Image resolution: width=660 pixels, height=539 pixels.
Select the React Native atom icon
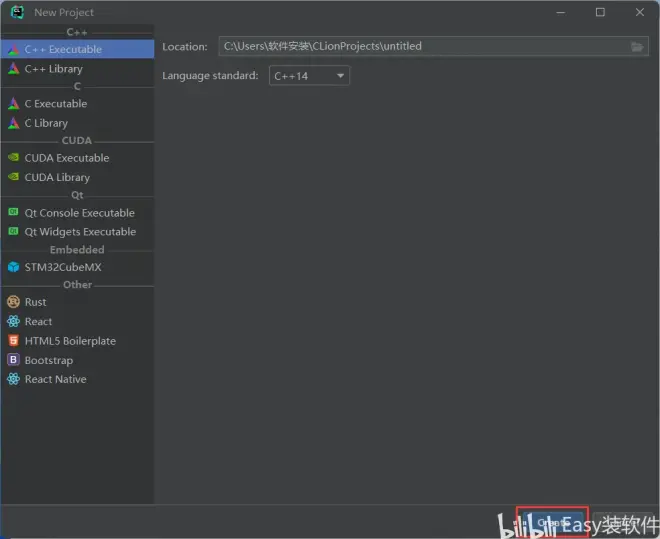click(x=13, y=379)
